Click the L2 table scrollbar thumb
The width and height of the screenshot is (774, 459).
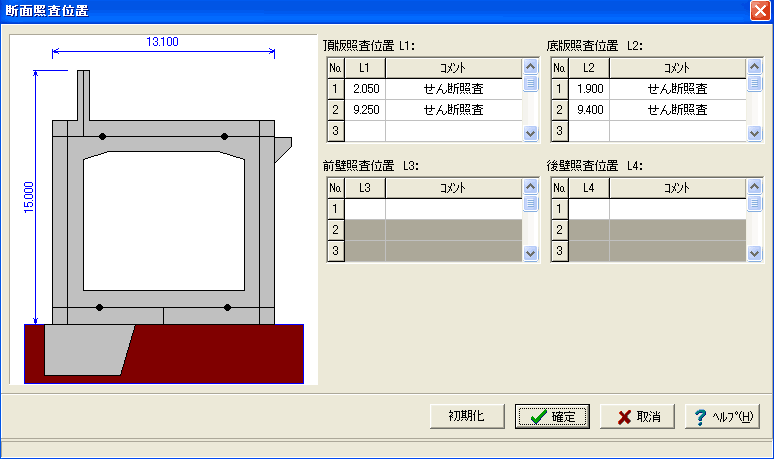coord(754,83)
